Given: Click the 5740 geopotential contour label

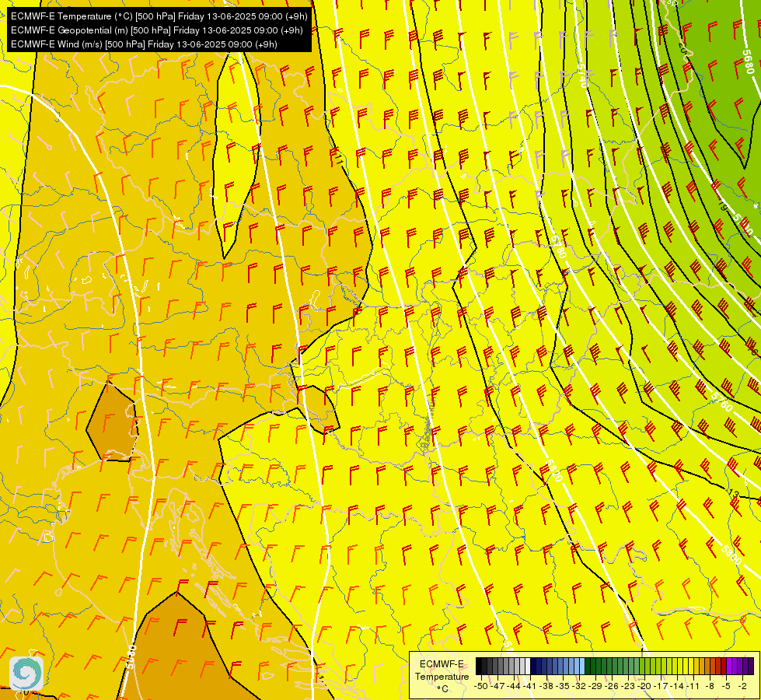Looking at the screenshot, I should pyautogui.click(x=582, y=75).
